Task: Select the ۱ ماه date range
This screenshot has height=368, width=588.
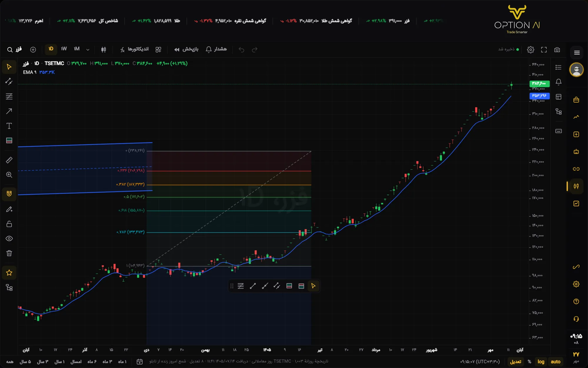Action: pos(122,362)
